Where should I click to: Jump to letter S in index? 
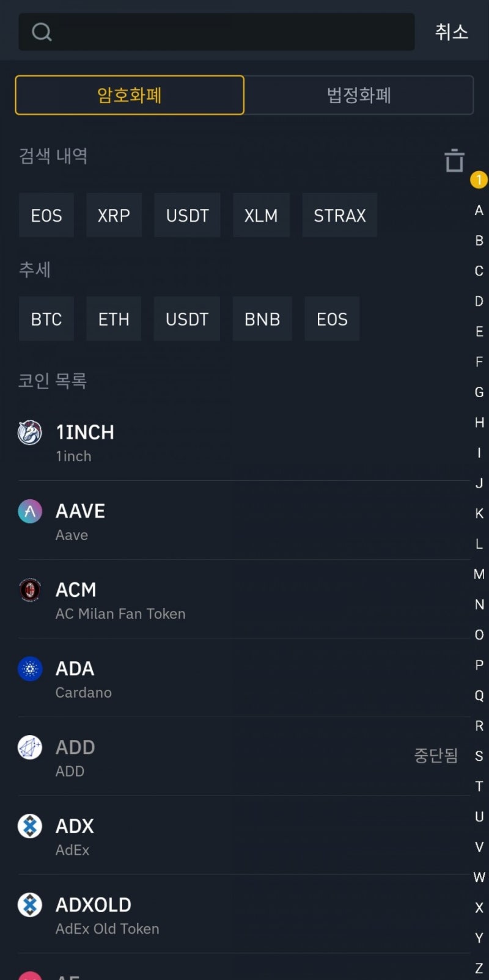479,756
